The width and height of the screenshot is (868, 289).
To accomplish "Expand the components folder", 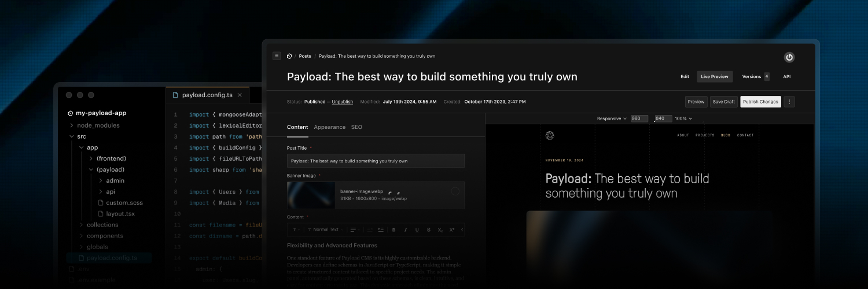I will coord(81,236).
